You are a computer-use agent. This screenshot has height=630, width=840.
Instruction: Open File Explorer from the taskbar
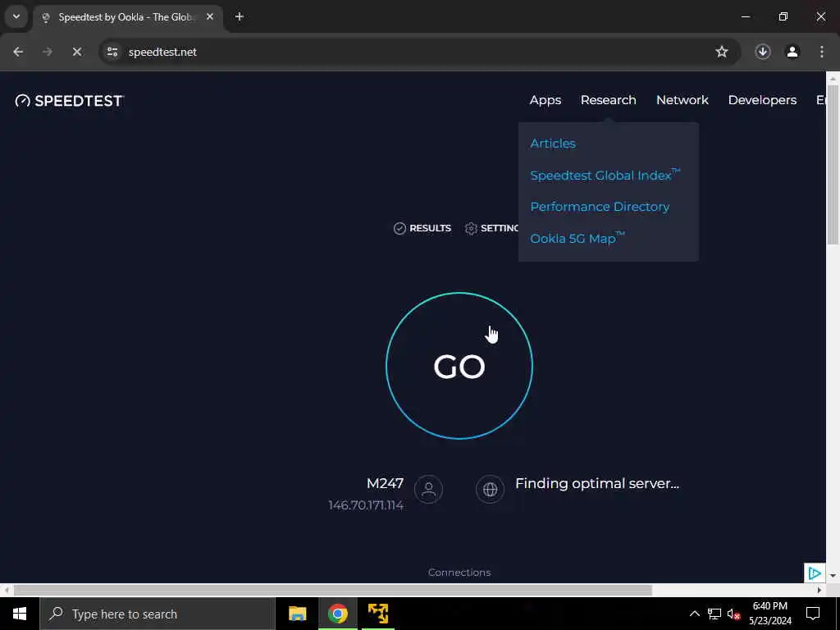click(297, 614)
